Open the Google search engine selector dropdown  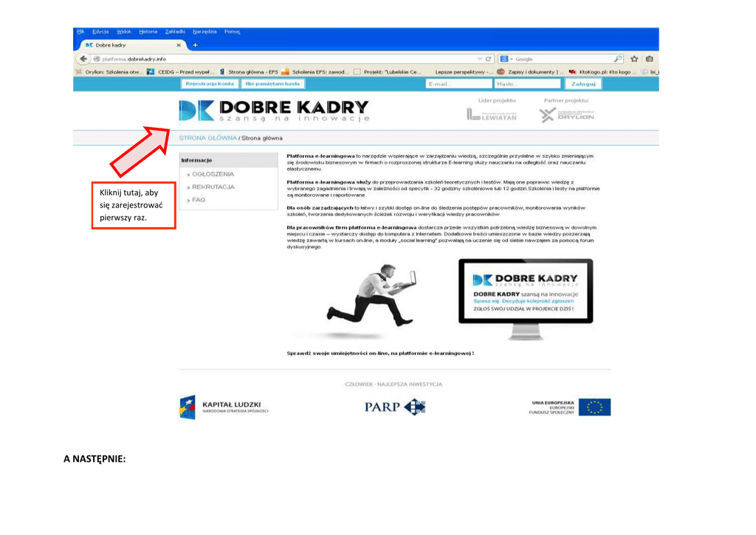point(506,59)
